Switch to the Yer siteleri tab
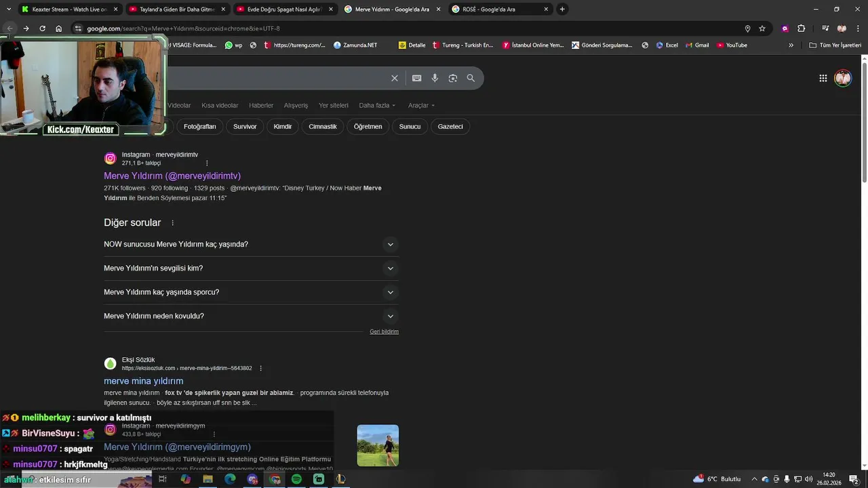 334,105
